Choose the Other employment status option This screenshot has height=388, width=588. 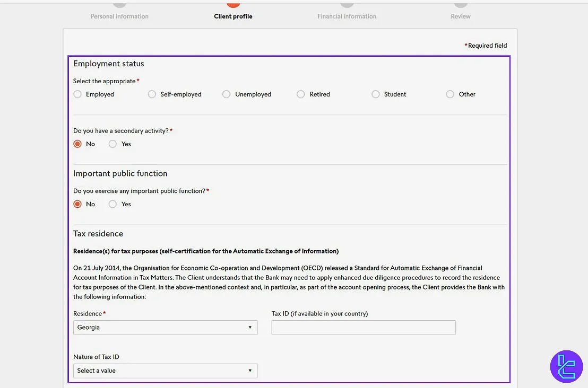pyautogui.click(x=449, y=94)
